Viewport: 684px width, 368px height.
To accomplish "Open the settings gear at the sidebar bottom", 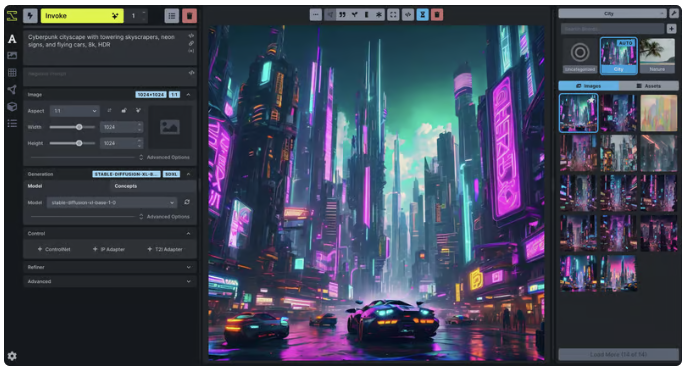I will [x=12, y=356].
